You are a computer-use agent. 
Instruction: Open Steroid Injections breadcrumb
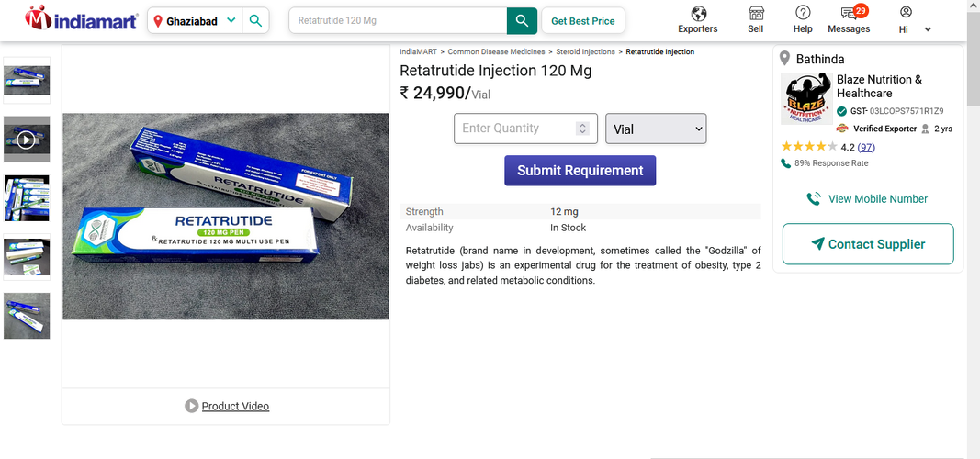[587, 52]
